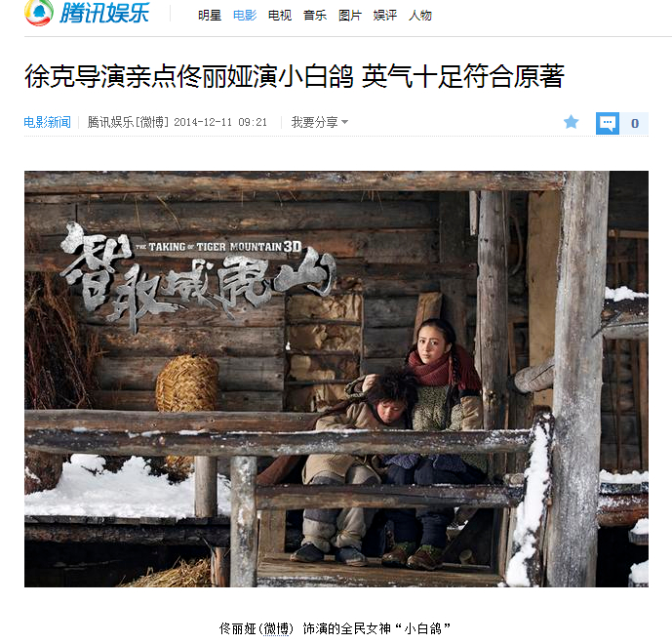Favorite the article with the star icon

pos(571,123)
